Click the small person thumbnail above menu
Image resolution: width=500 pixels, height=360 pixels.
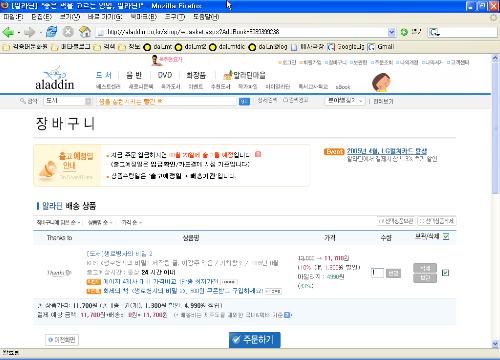click(x=155, y=60)
